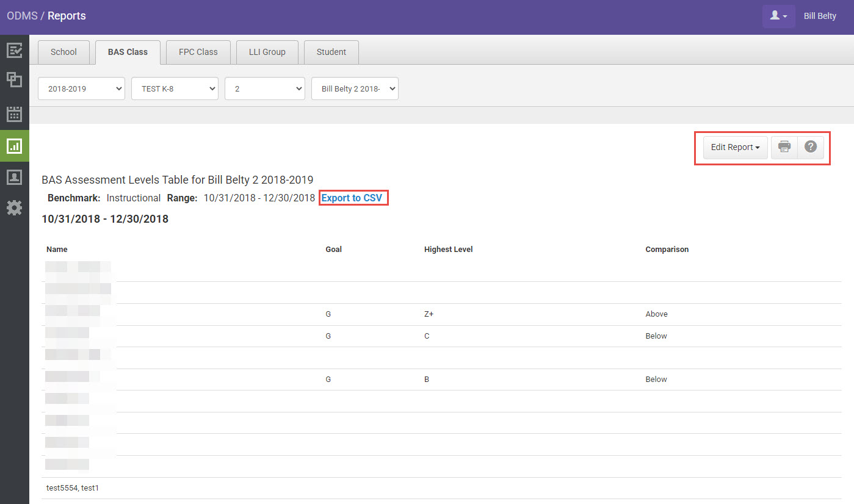Expand the Edit Report menu button
The image size is (854, 504).
[x=735, y=147]
